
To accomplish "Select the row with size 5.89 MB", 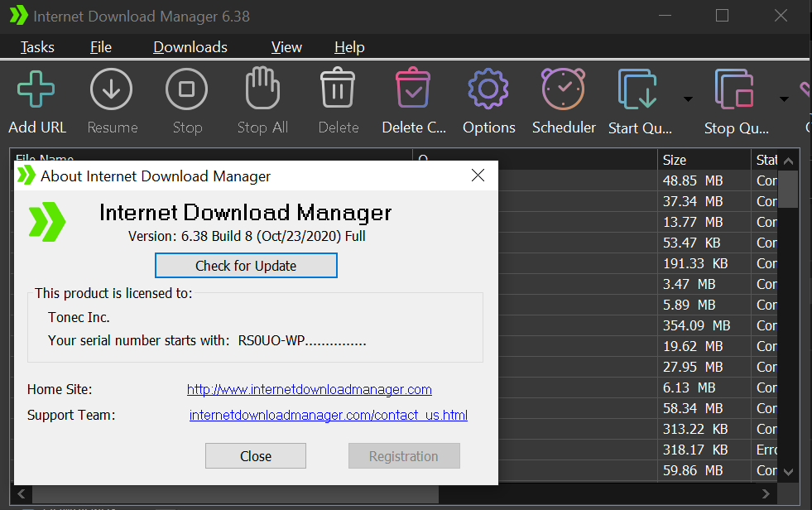I will point(637,305).
